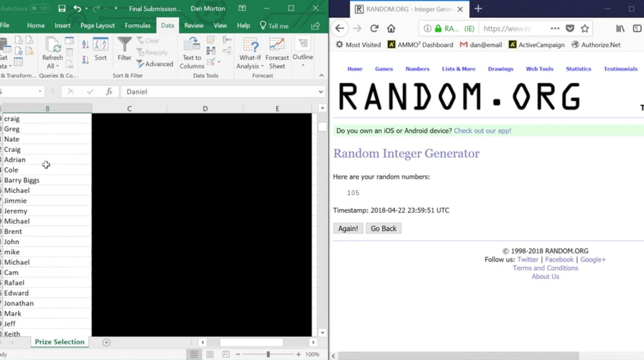Expand the formula bar

coord(321,92)
